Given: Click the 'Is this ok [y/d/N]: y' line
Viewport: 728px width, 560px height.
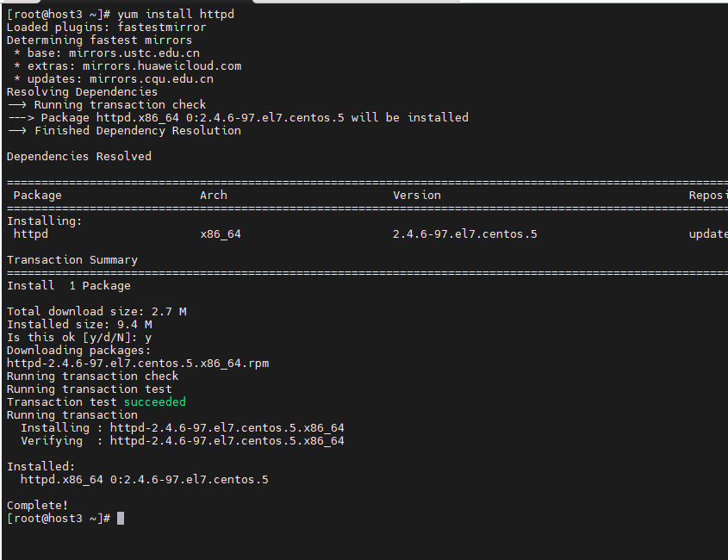Looking at the screenshot, I should [79, 338].
